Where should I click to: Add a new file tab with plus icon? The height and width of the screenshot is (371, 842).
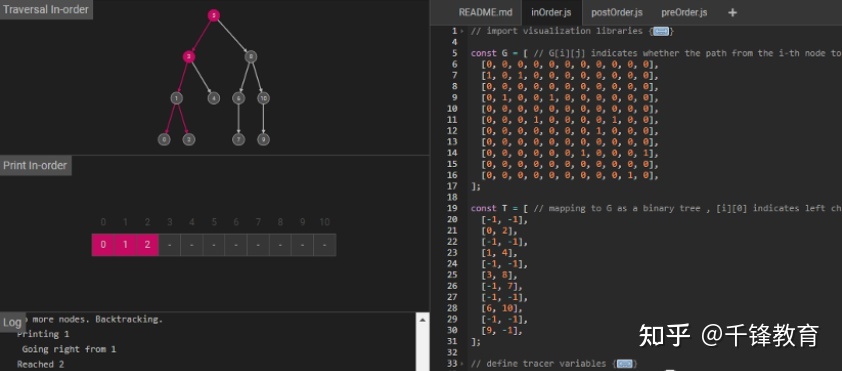click(732, 12)
